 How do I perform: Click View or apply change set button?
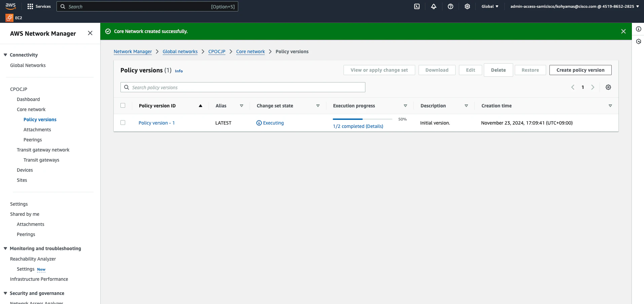(x=379, y=70)
